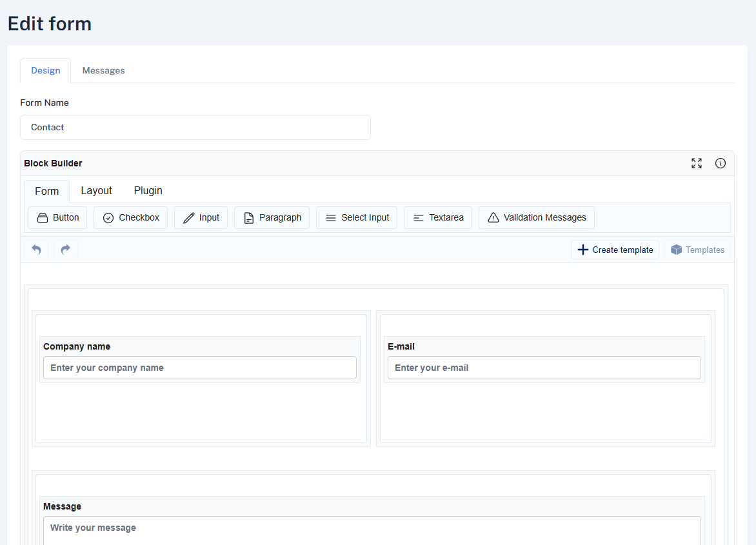Expand Block Builder to fullscreen
The height and width of the screenshot is (545, 756).
[696, 163]
